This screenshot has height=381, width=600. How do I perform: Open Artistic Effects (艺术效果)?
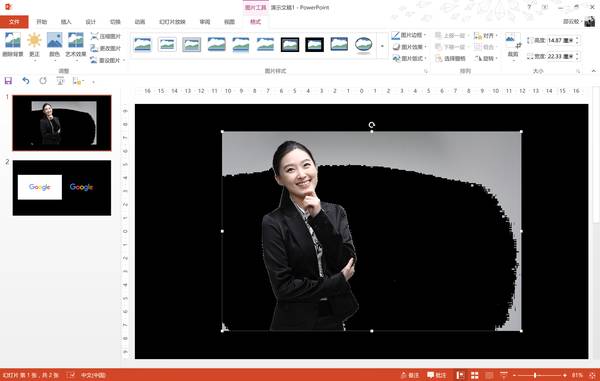click(76, 44)
